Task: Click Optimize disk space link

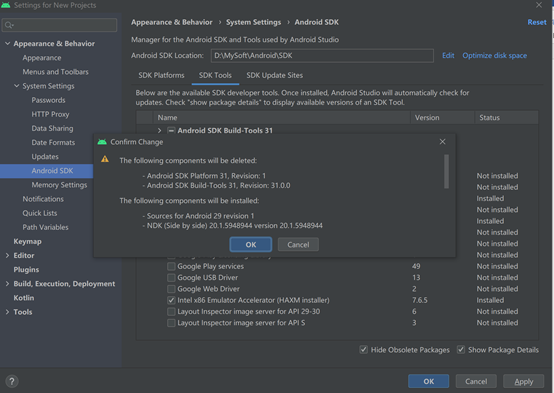Action: coord(495,55)
